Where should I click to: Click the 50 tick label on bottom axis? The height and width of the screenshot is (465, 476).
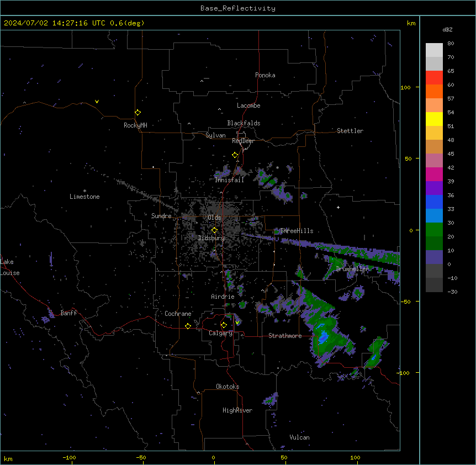point(284,457)
